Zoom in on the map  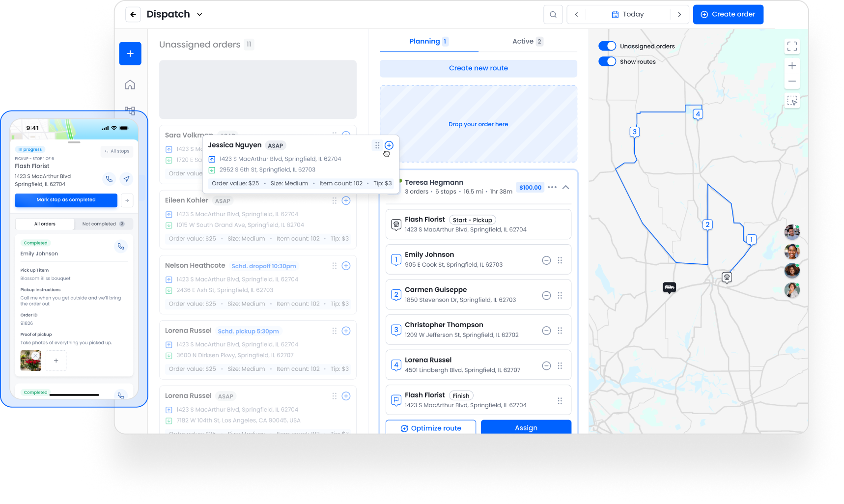coord(792,65)
